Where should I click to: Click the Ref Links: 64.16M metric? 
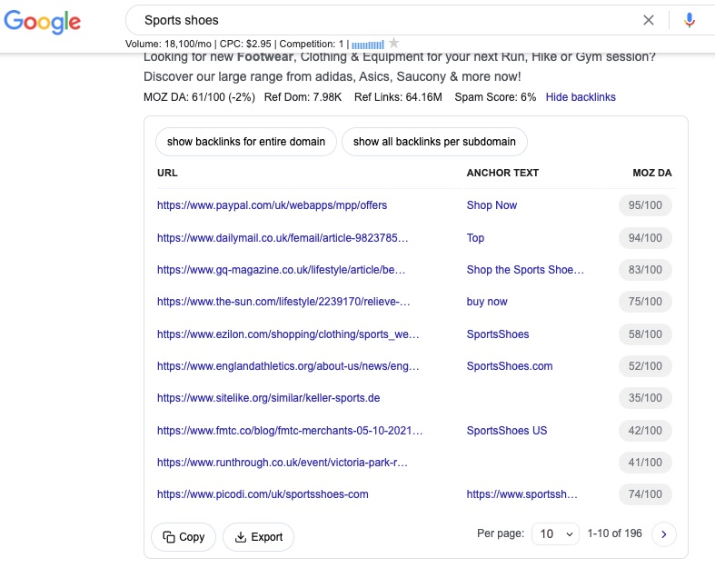[x=398, y=97]
